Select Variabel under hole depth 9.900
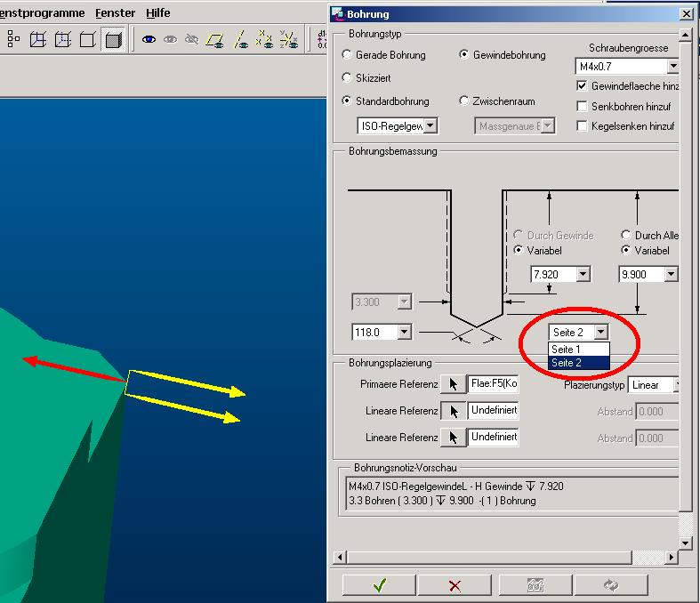This screenshot has width=700, height=603. pos(626,251)
